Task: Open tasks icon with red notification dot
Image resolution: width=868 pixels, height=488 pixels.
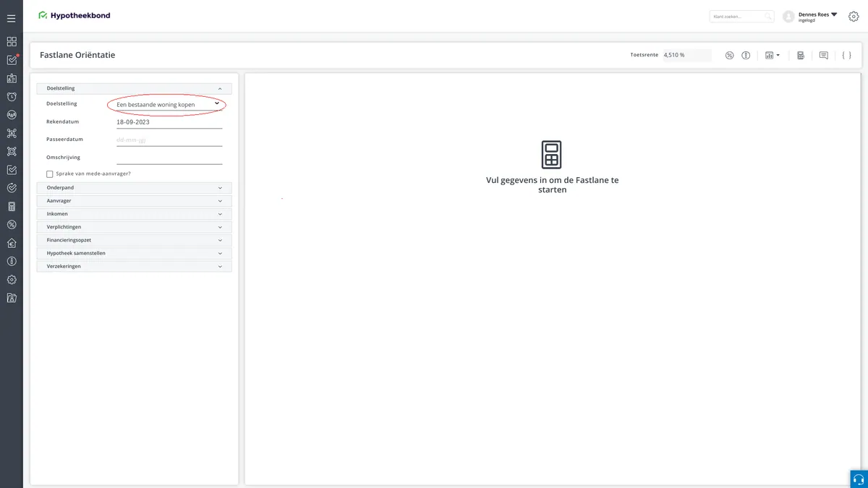Action: 12,60
